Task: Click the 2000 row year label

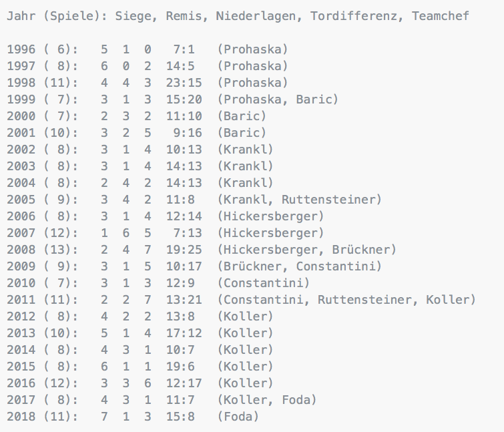Action: [21, 116]
